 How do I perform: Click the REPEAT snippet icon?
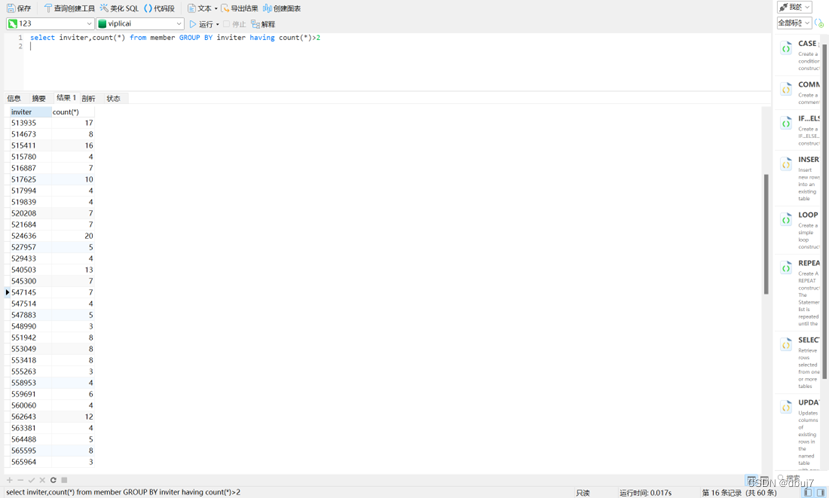(786, 268)
